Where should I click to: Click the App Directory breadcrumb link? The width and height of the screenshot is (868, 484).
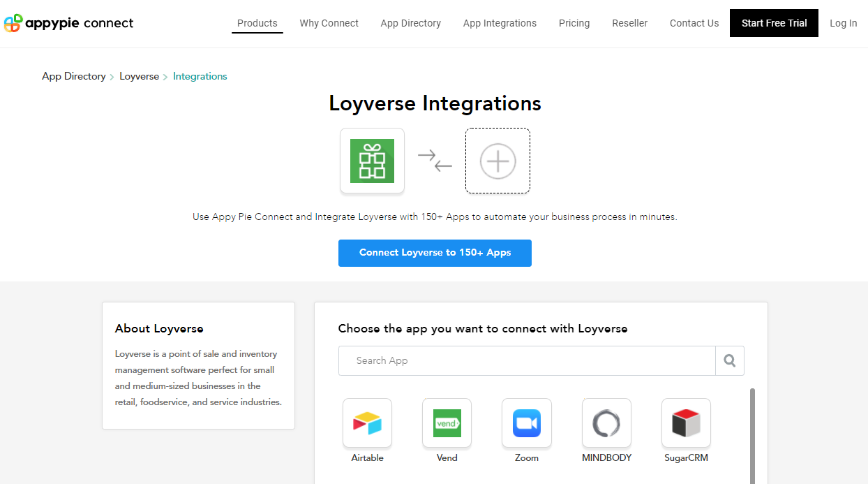73,76
